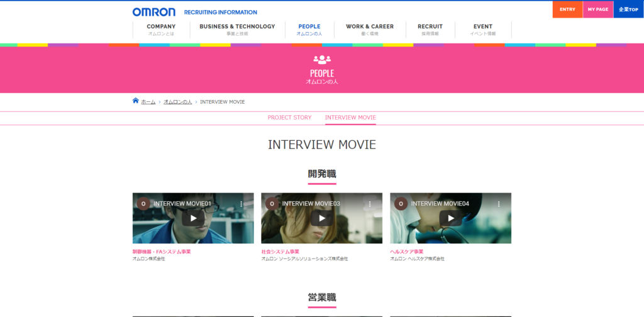Play the INTERVIEW MOVIE03 video
Screen dimensions: 644x317
(x=321, y=218)
